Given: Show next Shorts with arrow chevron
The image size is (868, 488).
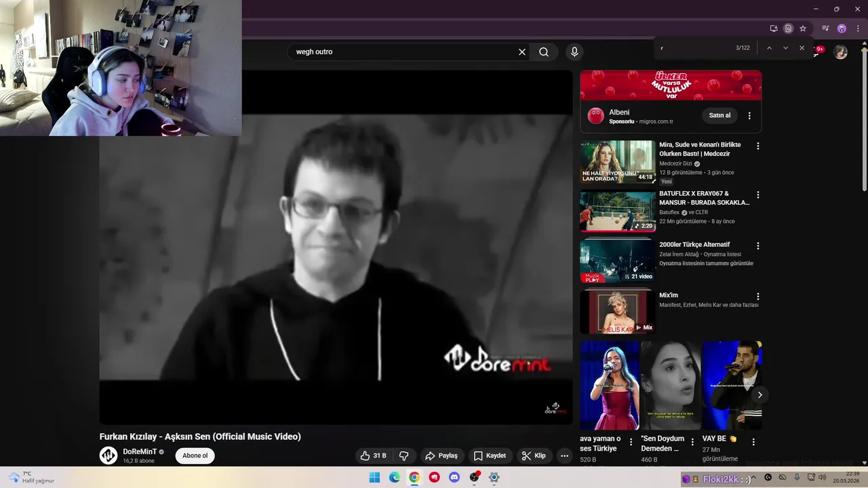Looking at the screenshot, I should (x=759, y=394).
